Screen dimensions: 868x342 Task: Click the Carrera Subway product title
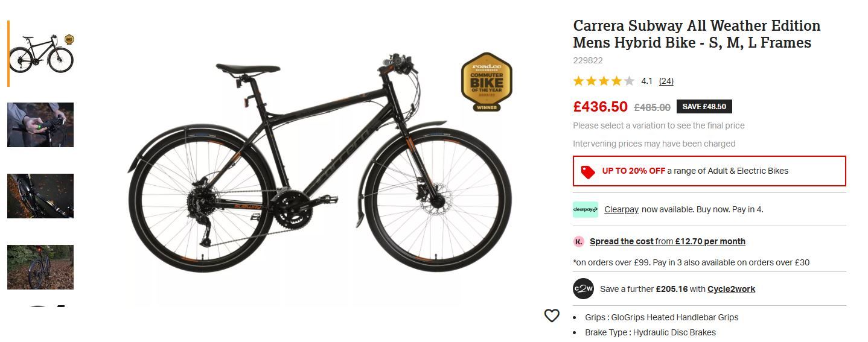(x=697, y=34)
